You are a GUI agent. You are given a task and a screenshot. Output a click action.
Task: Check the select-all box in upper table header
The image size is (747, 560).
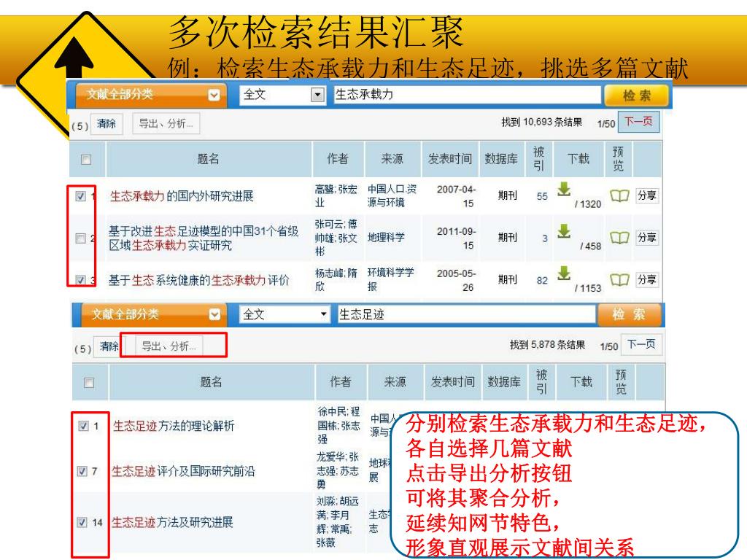click(x=86, y=160)
